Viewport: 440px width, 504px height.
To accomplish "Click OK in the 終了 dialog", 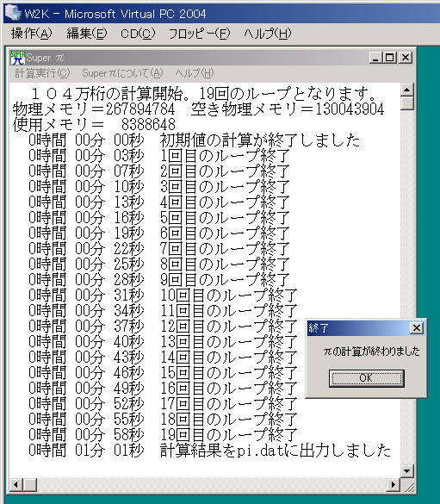I will pyautogui.click(x=367, y=378).
